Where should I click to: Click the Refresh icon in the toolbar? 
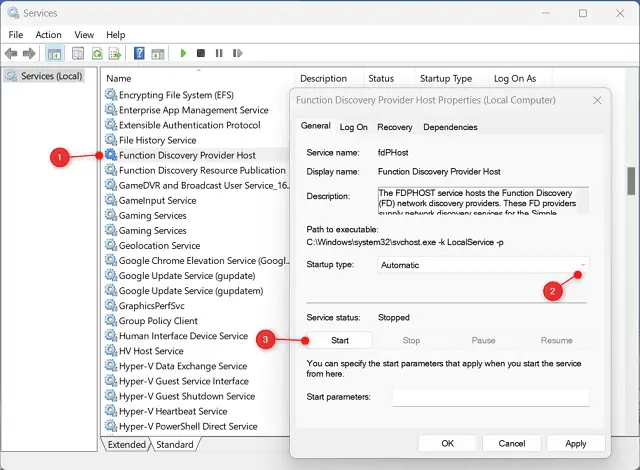tap(97, 53)
